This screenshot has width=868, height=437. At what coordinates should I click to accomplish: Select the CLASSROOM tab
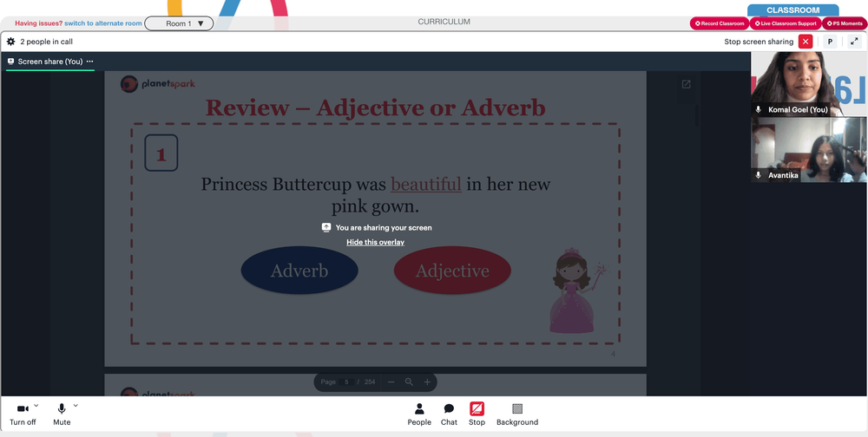coord(792,10)
